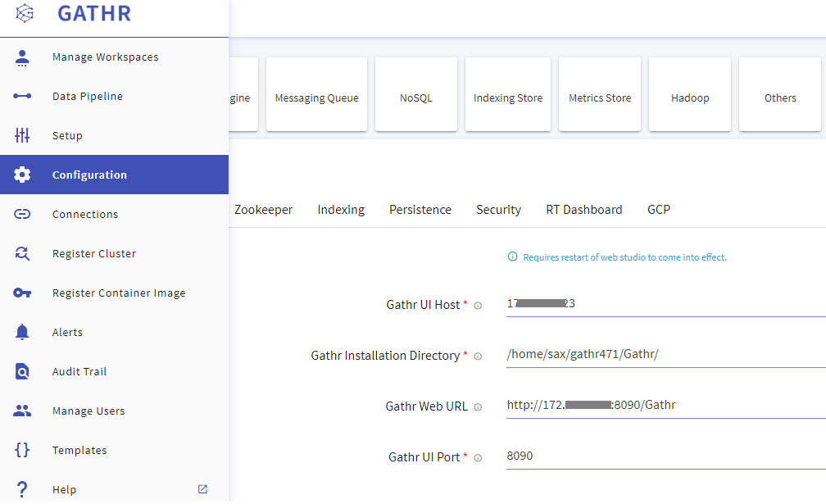This screenshot has width=826, height=504.
Task: Open Audit Trail page
Action: pyautogui.click(x=115, y=371)
